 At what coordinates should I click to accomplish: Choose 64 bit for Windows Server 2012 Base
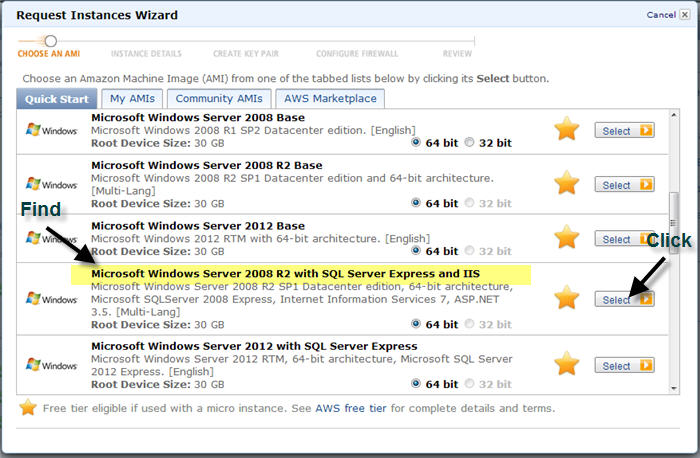[416, 250]
